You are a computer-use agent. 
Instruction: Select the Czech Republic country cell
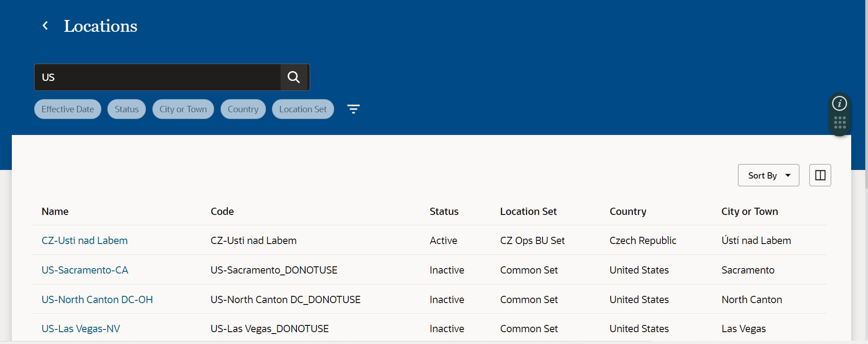(643, 240)
